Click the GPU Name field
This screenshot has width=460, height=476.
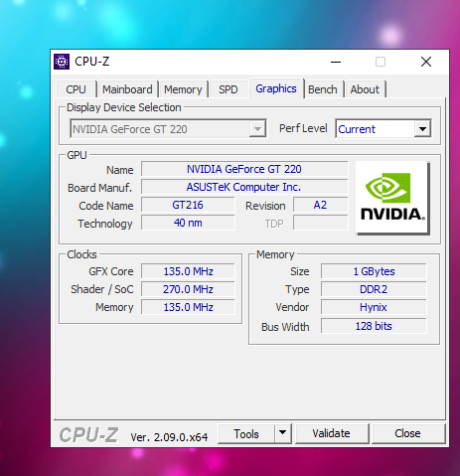[x=244, y=169]
